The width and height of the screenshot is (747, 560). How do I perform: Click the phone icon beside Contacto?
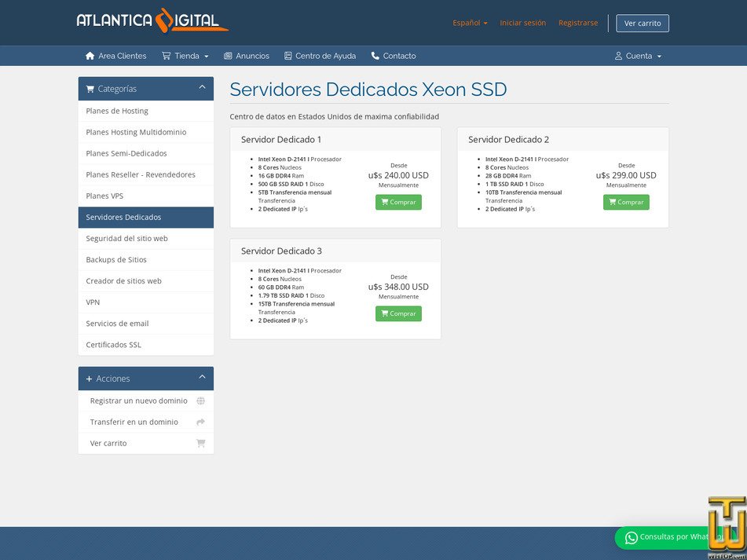pos(375,56)
